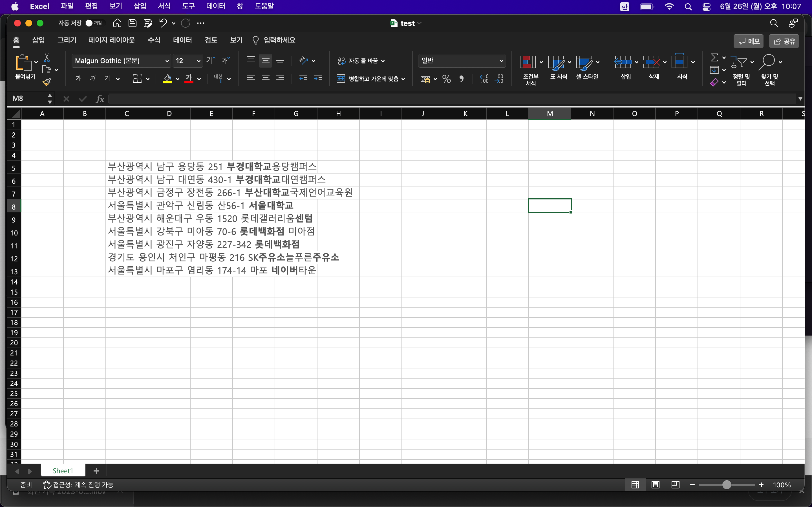Click the 메모 (Comments) button
Viewport: 812px width, 507px height.
pos(749,41)
